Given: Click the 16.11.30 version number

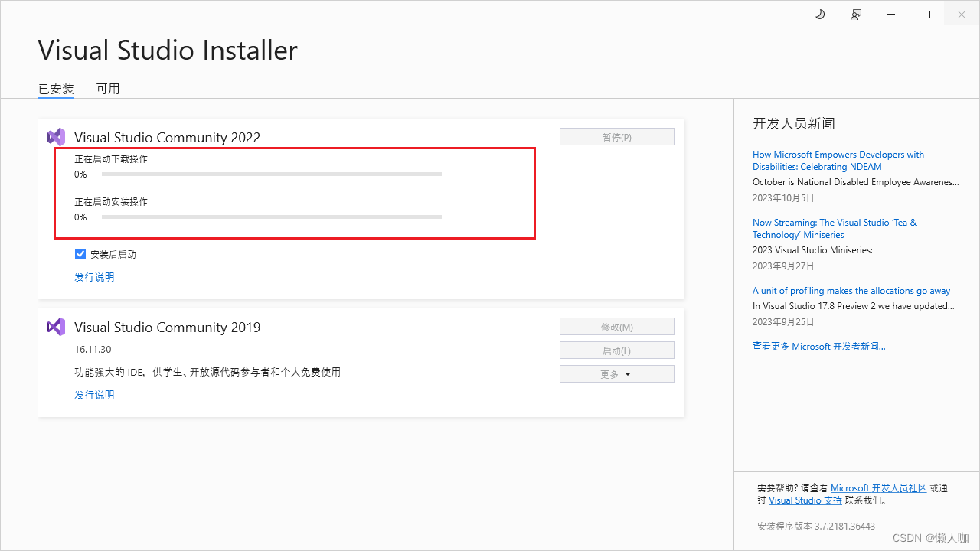Looking at the screenshot, I should tap(93, 350).
